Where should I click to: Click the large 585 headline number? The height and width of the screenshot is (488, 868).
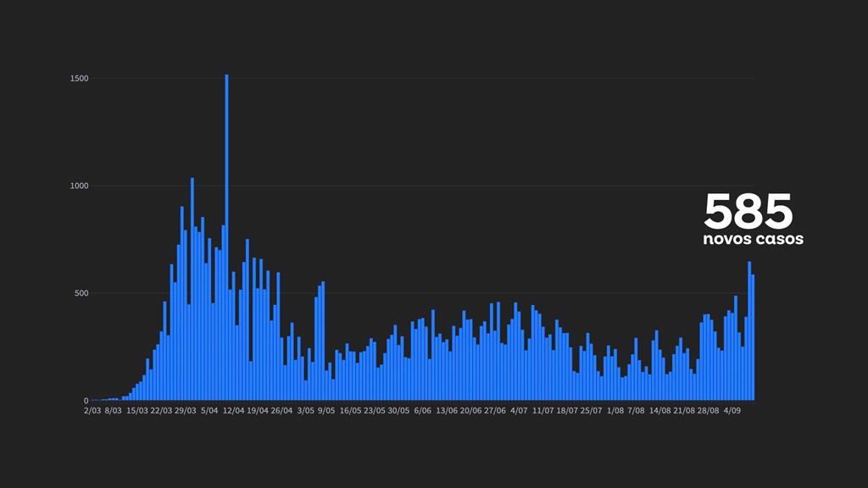click(x=748, y=211)
